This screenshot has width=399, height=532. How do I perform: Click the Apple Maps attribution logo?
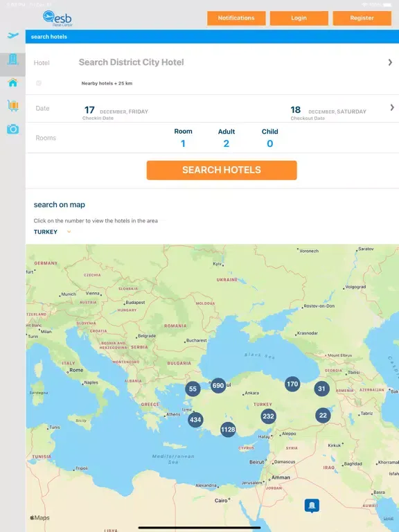[x=39, y=517]
